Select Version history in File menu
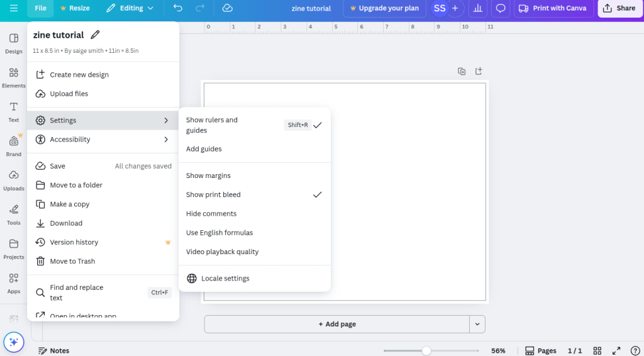The image size is (644, 356). tap(74, 242)
